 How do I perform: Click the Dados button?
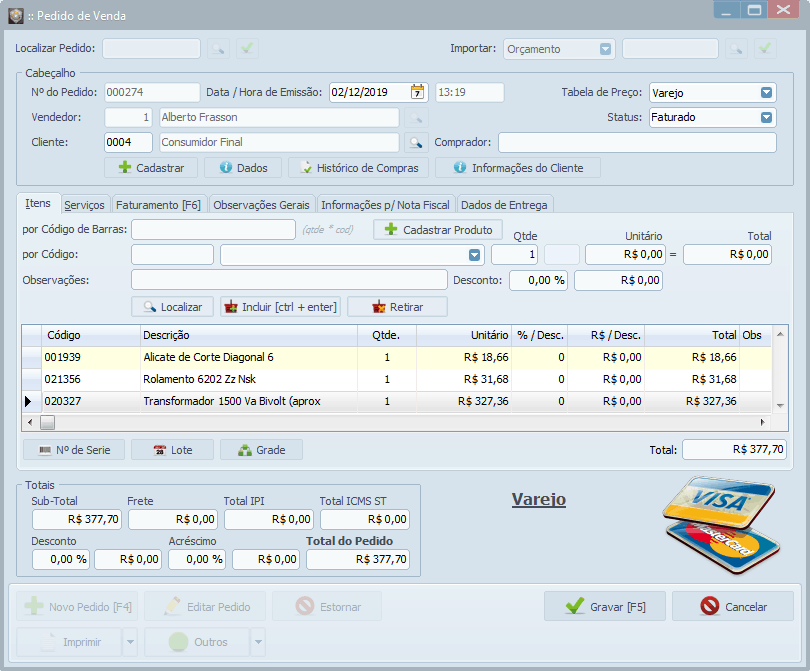pyautogui.click(x=243, y=168)
